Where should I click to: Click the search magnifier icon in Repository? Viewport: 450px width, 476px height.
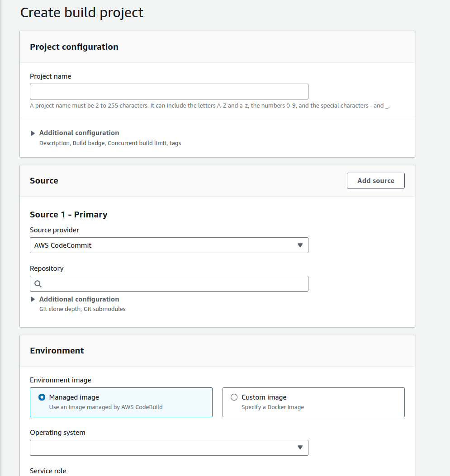(x=38, y=284)
